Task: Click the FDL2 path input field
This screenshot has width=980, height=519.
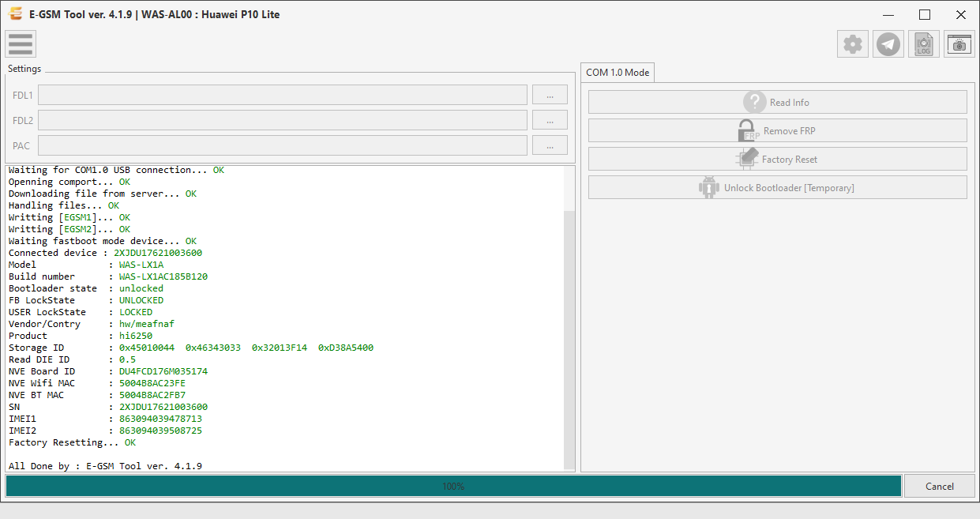Action: coord(283,120)
